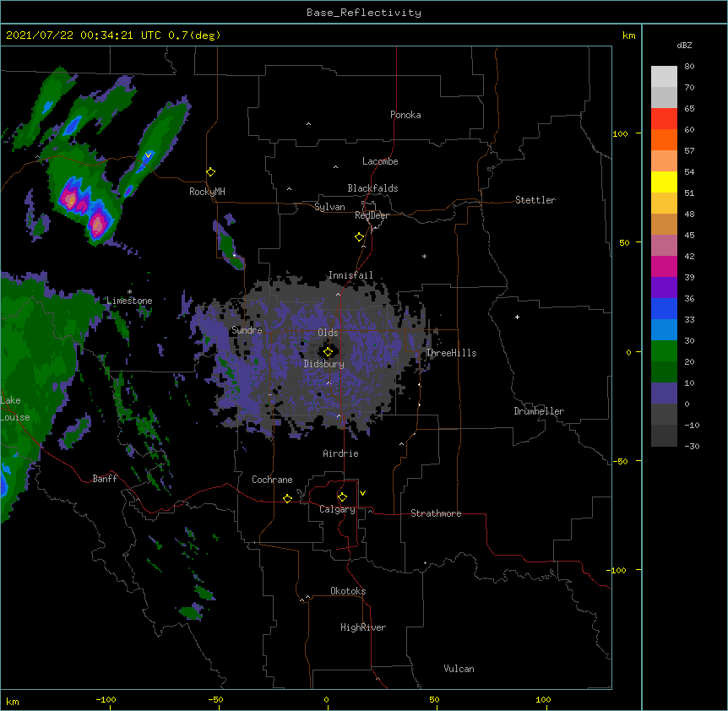The height and width of the screenshot is (711, 728).
Task: Click the Base_Reflectivity title text
Action: pyautogui.click(x=364, y=13)
